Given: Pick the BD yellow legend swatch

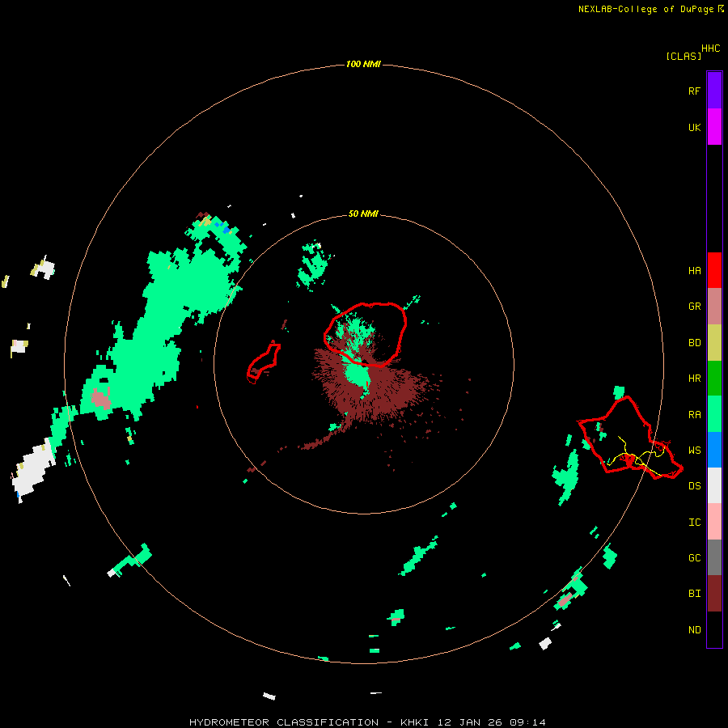Looking at the screenshot, I should [x=714, y=343].
